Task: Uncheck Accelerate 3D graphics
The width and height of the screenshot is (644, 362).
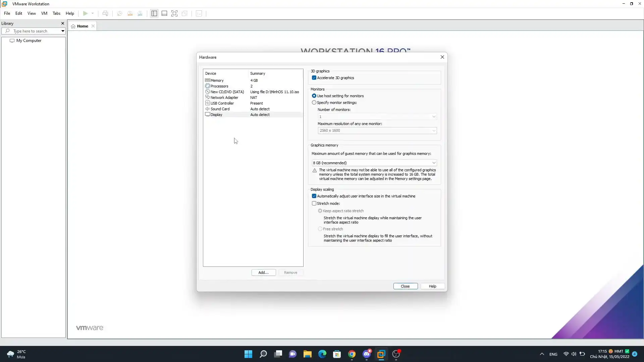Action: click(314, 78)
